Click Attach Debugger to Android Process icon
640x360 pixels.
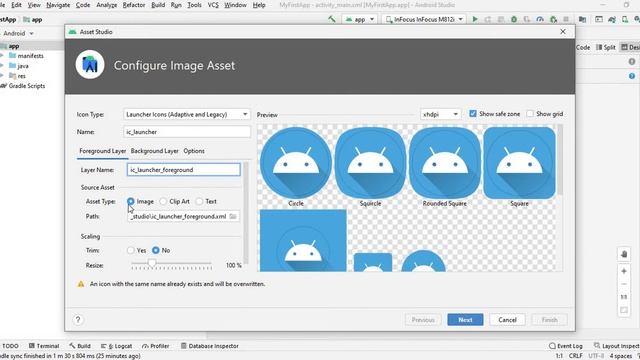(553, 19)
